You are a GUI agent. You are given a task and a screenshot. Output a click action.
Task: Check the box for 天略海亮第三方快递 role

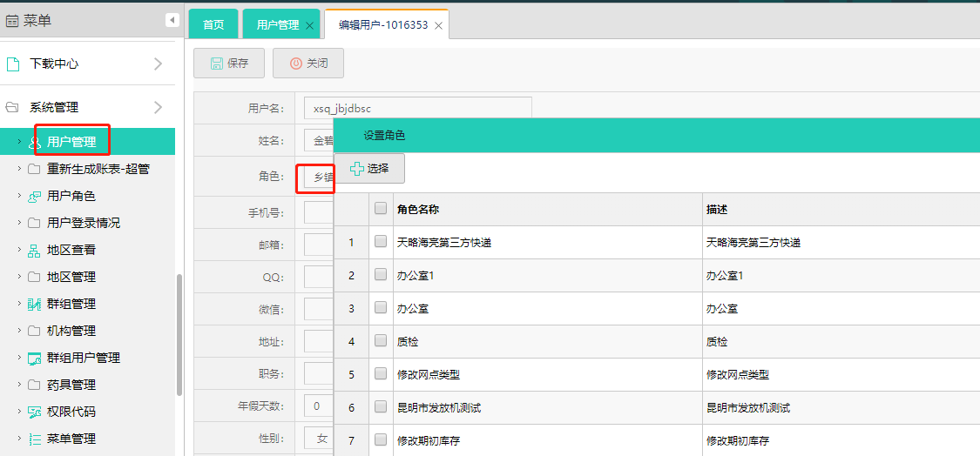tap(381, 242)
